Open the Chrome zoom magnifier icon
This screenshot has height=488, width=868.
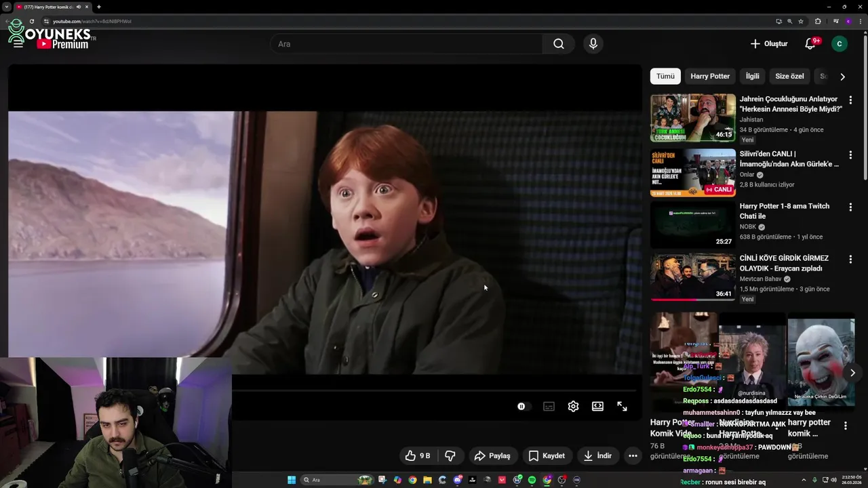(789, 21)
